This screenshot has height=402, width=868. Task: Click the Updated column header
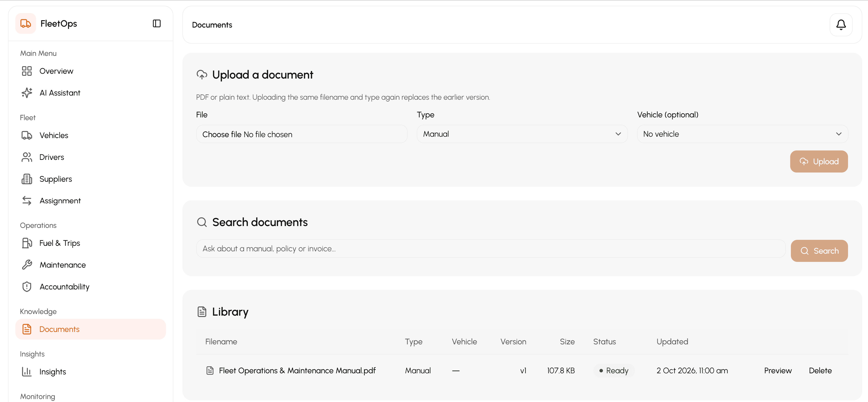click(672, 342)
